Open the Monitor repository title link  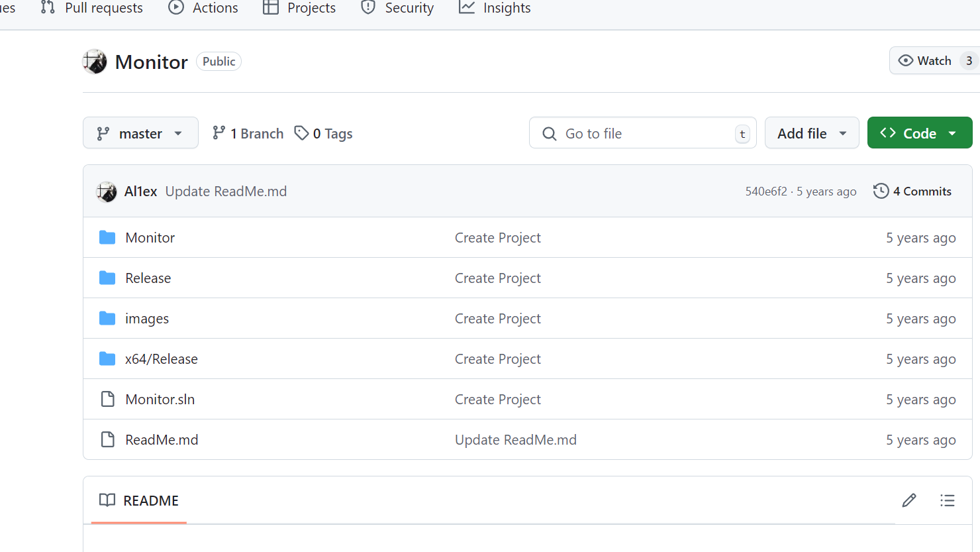(x=152, y=62)
